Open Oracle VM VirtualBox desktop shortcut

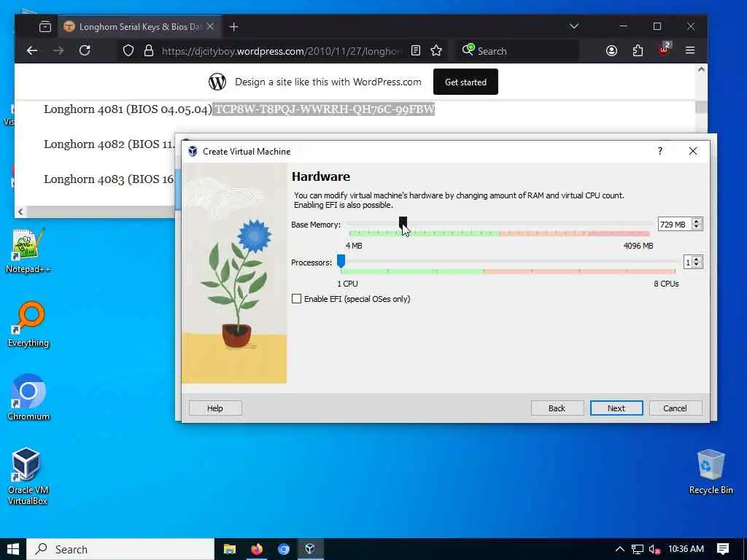point(28,476)
